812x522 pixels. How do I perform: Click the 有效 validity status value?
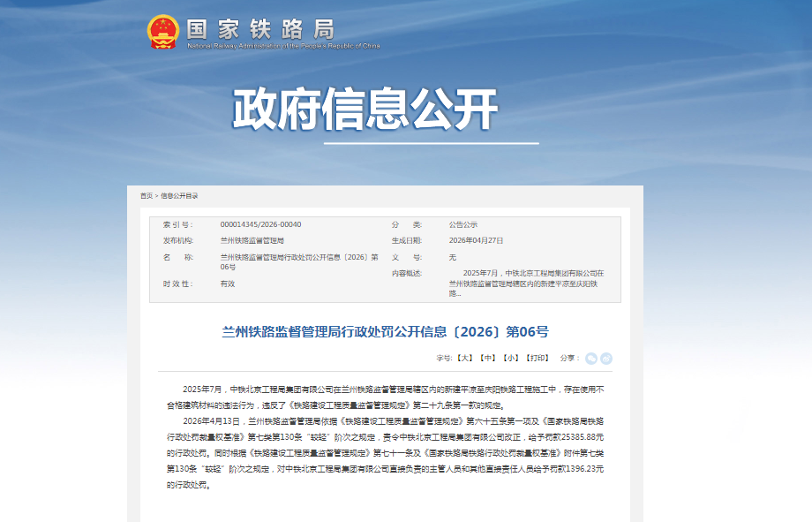pyautogui.click(x=227, y=284)
